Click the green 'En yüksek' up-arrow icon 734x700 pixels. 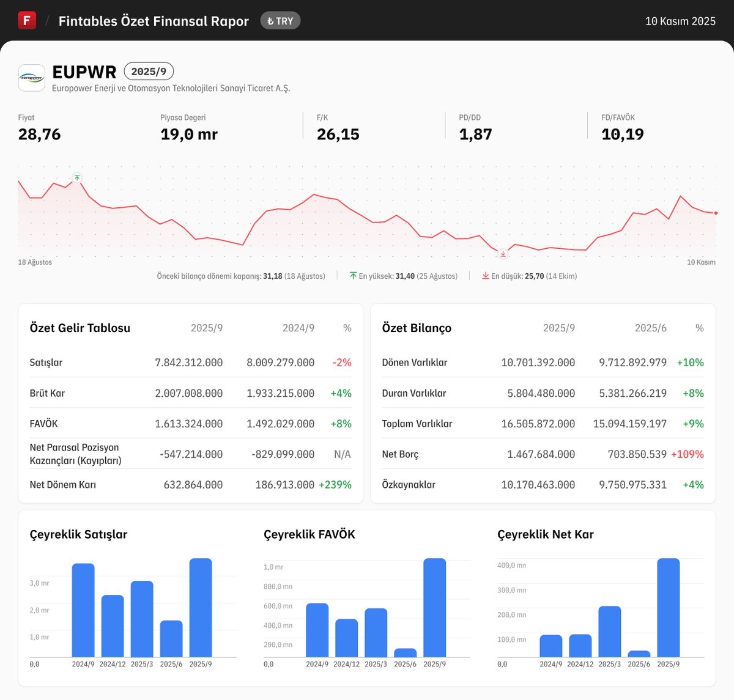coord(354,276)
